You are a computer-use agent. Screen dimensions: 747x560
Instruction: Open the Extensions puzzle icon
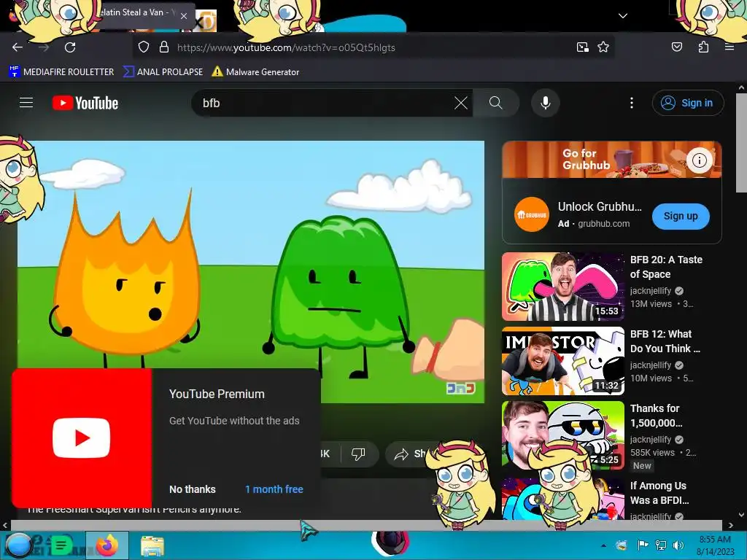coord(703,47)
